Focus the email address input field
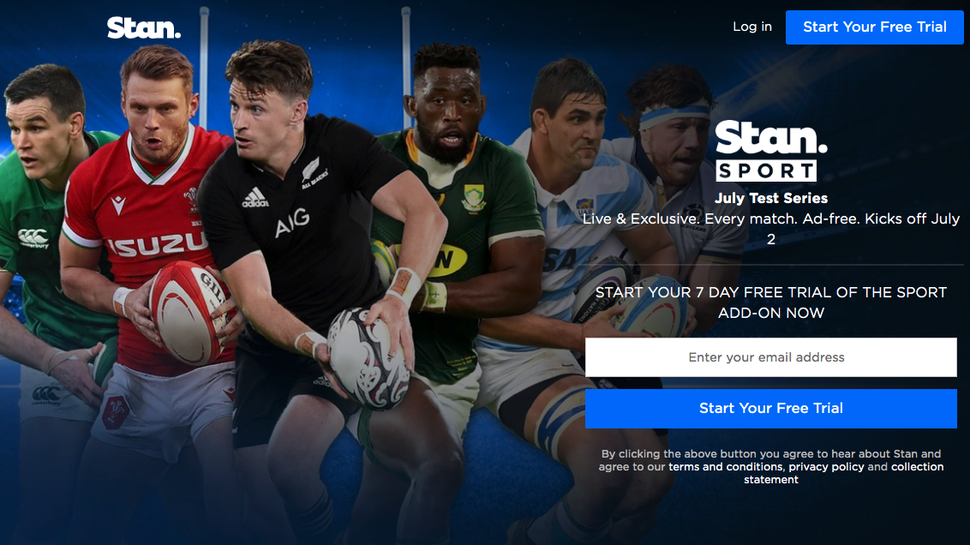The image size is (970, 545). coord(771,357)
